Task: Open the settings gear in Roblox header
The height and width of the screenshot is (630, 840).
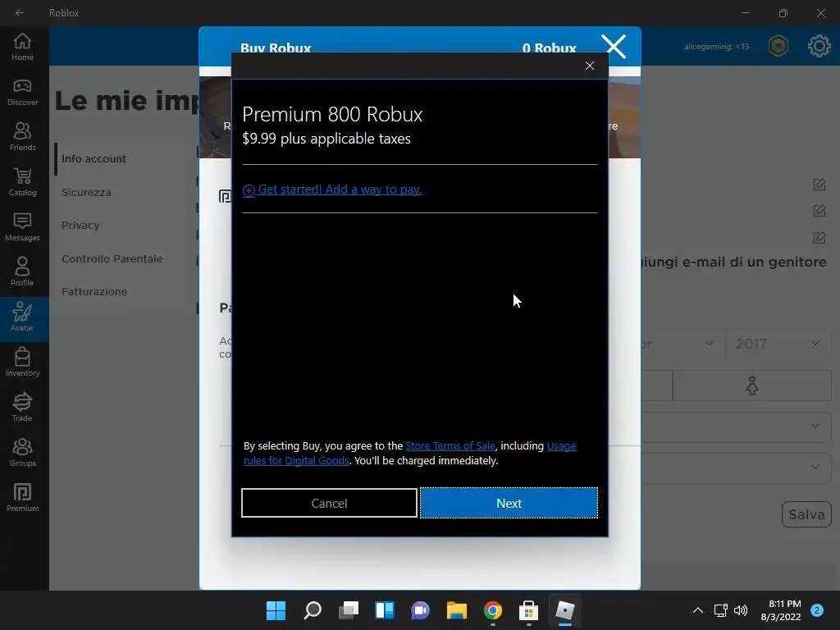Action: [x=819, y=46]
